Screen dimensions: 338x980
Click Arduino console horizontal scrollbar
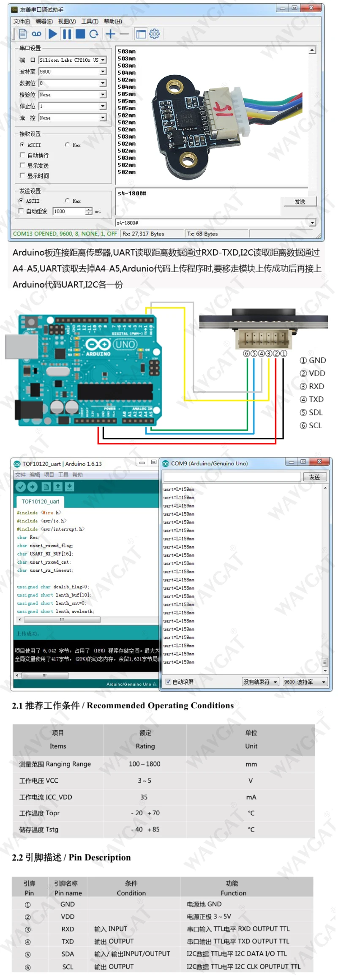[x=44, y=675]
